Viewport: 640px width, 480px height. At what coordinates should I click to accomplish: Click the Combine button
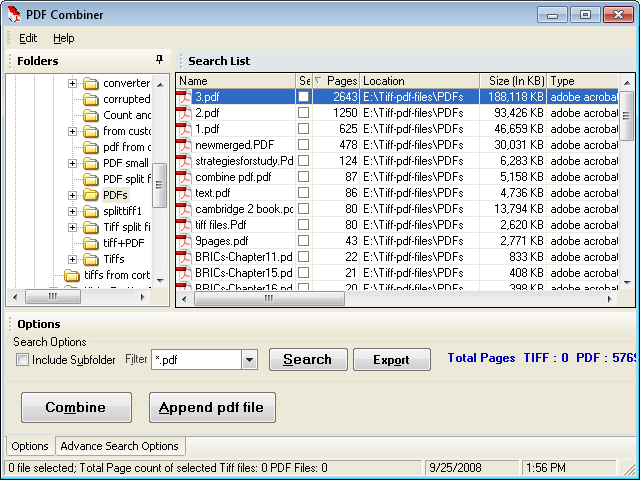point(76,407)
